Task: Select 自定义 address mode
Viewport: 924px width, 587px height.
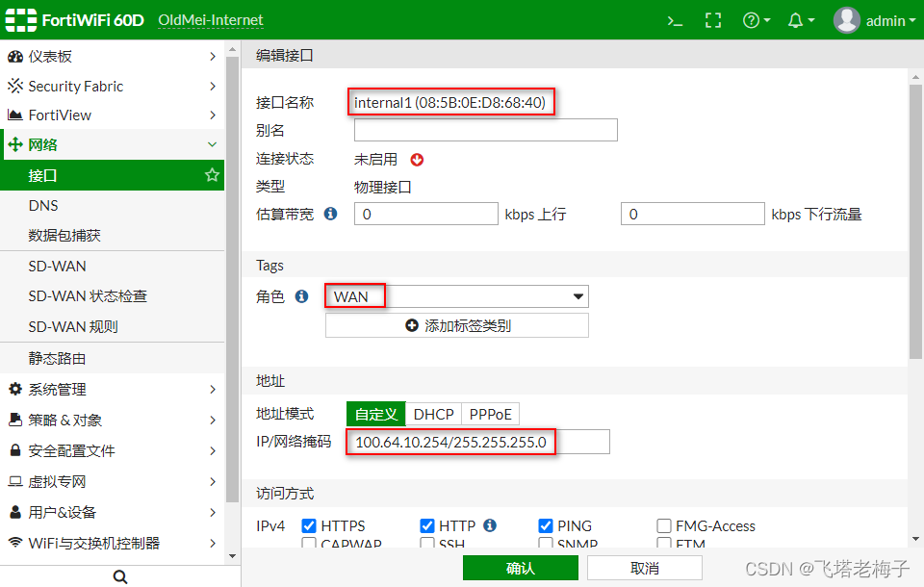Action: tap(376, 415)
